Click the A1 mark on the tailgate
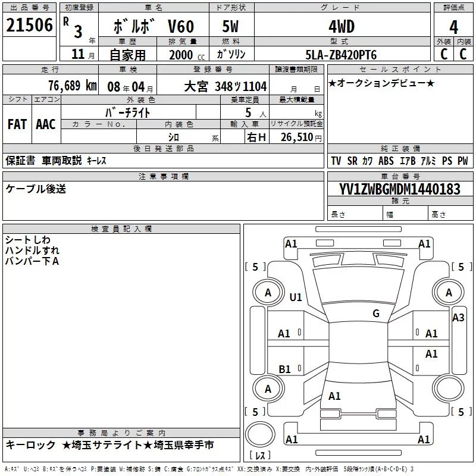Screen dimensions: 476x476 334,396
